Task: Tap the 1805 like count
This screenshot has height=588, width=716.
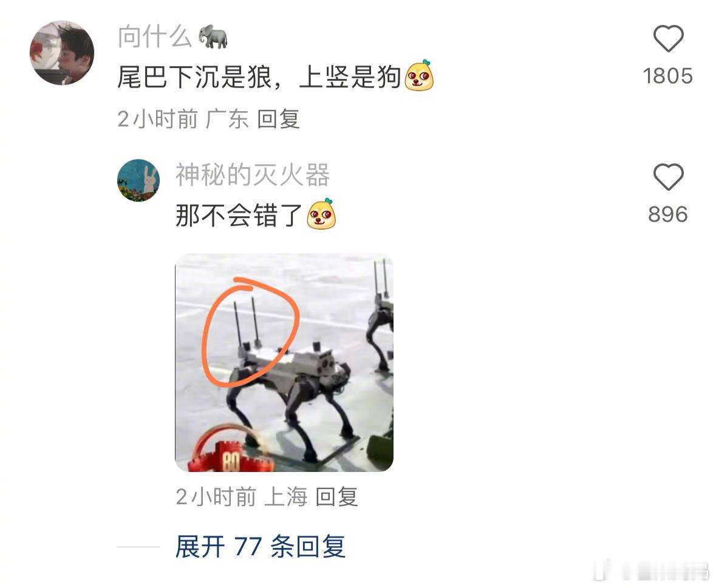Action: 668,77
